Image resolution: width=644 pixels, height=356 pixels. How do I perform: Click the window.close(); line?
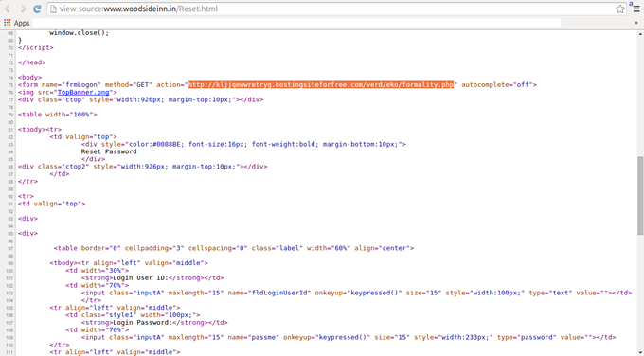click(x=80, y=32)
